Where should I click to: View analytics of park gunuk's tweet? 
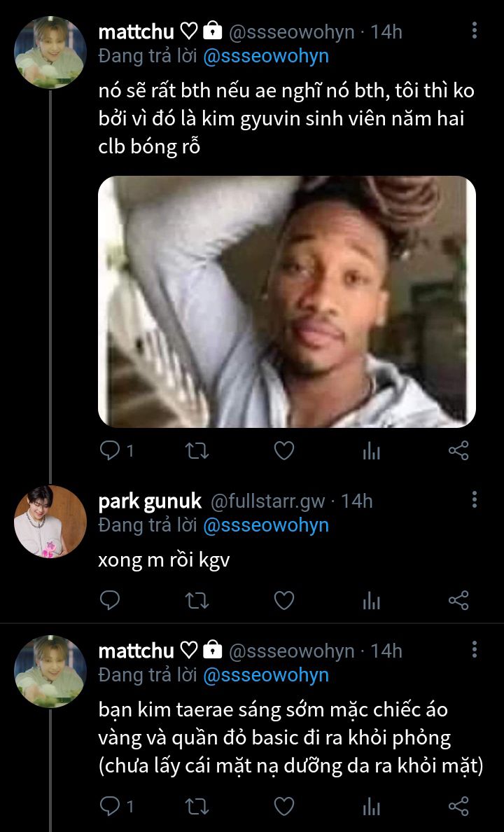pyautogui.click(x=371, y=600)
